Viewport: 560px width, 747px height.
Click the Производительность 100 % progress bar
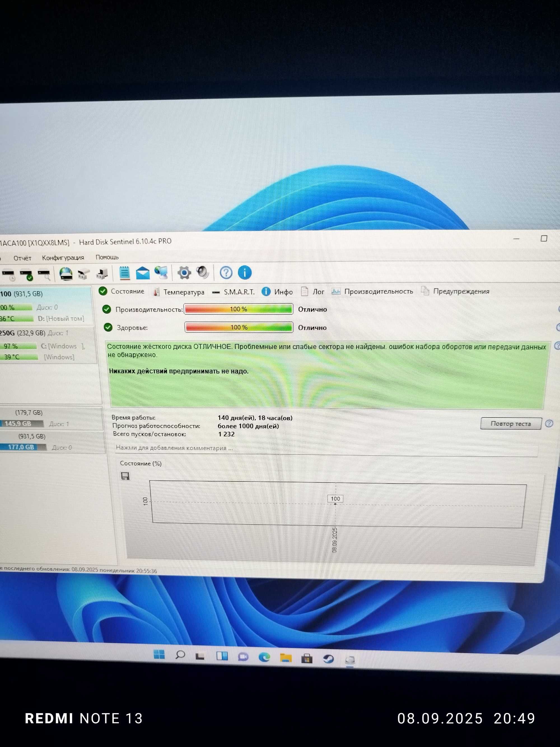pos(238,309)
